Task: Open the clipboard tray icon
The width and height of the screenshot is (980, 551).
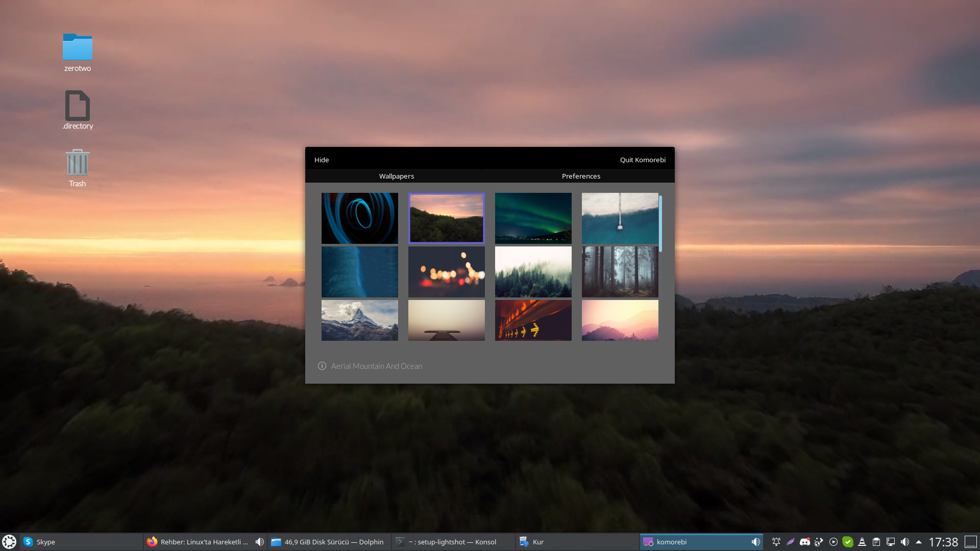Action: click(876, 542)
